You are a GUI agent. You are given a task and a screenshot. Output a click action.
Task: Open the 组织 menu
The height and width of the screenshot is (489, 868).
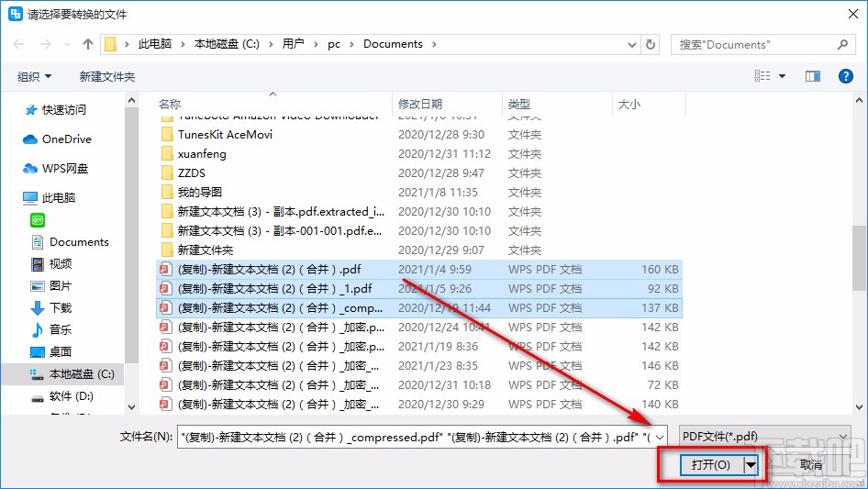(34, 76)
